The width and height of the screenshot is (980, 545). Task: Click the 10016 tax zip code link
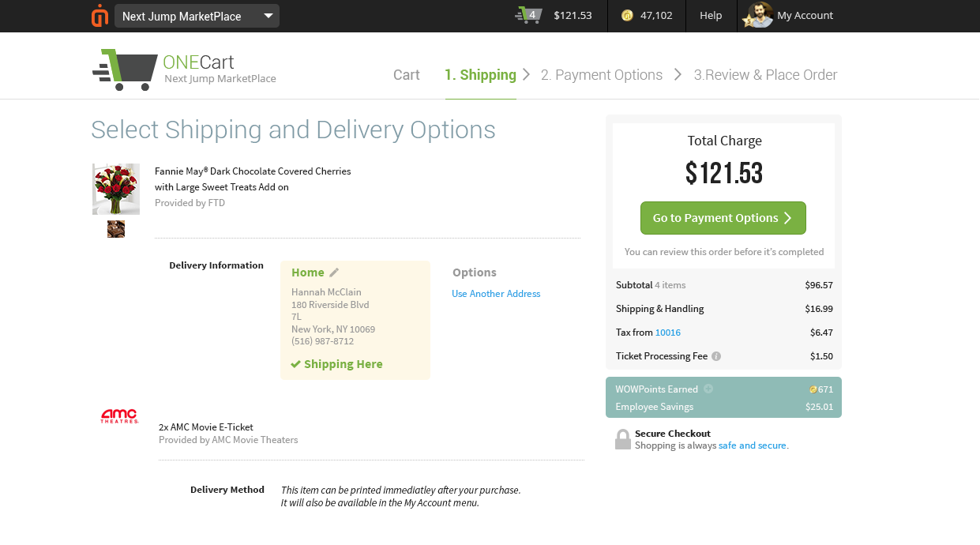[668, 333]
